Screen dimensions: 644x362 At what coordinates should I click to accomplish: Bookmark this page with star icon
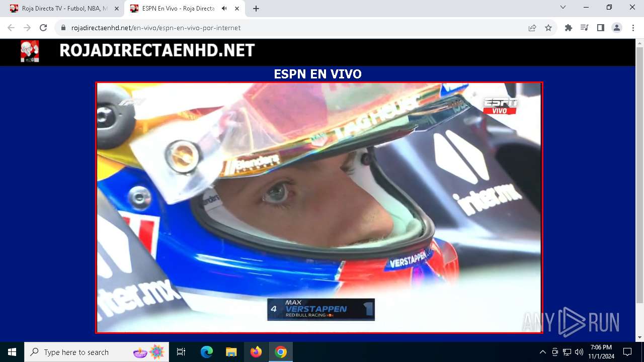click(548, 28)
